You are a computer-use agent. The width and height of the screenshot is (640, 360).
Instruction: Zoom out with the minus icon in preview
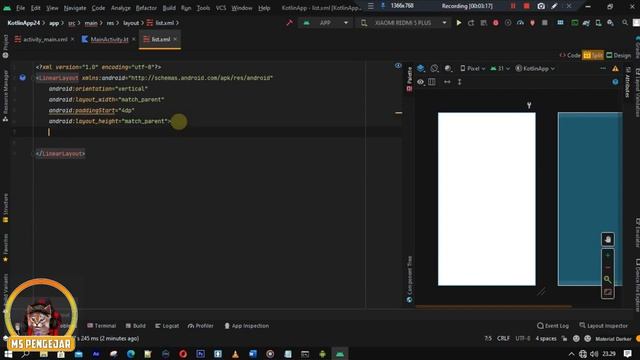(608, 267)
